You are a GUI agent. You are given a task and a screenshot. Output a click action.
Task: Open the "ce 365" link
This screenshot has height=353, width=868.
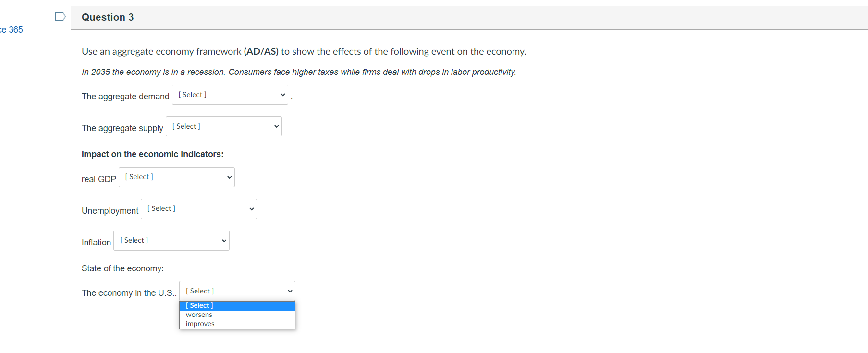coord(12,30)
